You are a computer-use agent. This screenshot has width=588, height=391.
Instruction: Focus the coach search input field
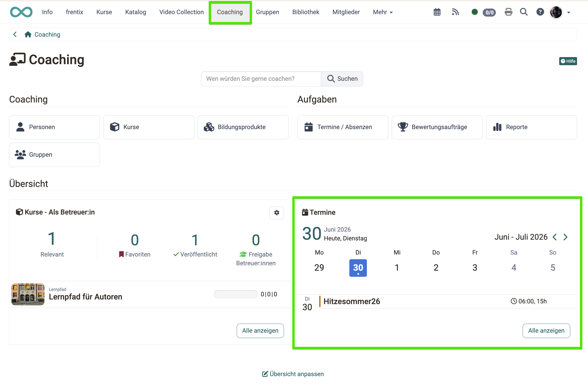(261, 79)
